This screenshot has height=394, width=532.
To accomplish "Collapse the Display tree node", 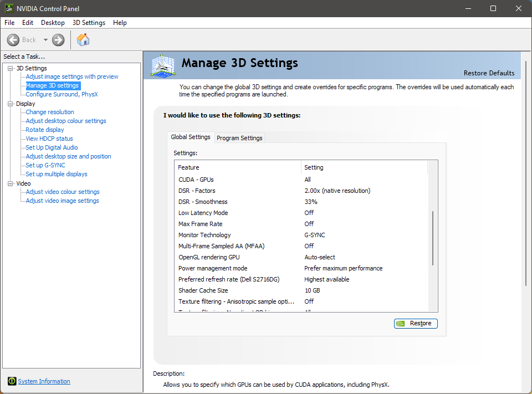I will point(11,104).
